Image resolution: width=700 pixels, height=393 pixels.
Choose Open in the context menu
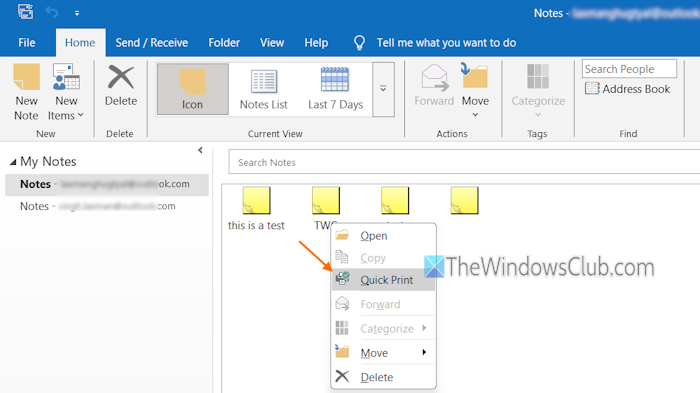(x=383, y=236)
